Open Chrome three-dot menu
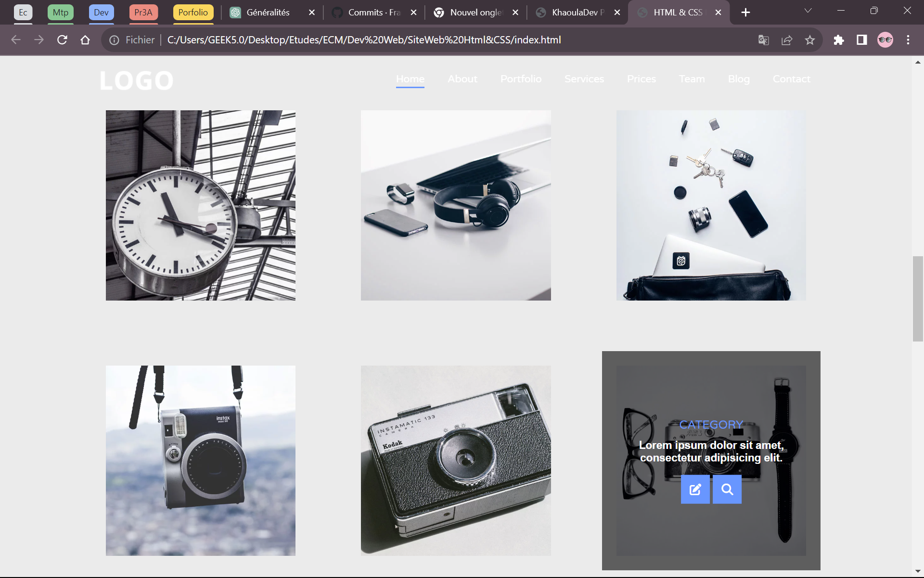The width and height of the screenshot is (924, 578). point(908,40)
